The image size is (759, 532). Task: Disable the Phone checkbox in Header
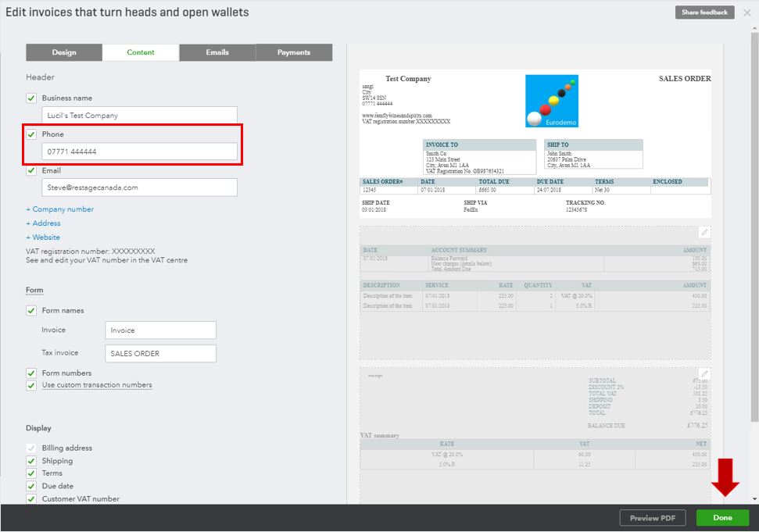click(30, 134)
